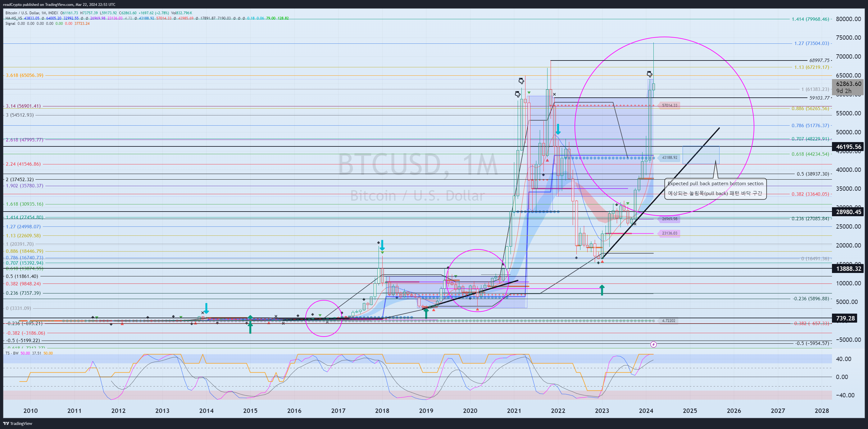Click the '0.618 (44234.54)' Fibonacci label

[810, 154]
